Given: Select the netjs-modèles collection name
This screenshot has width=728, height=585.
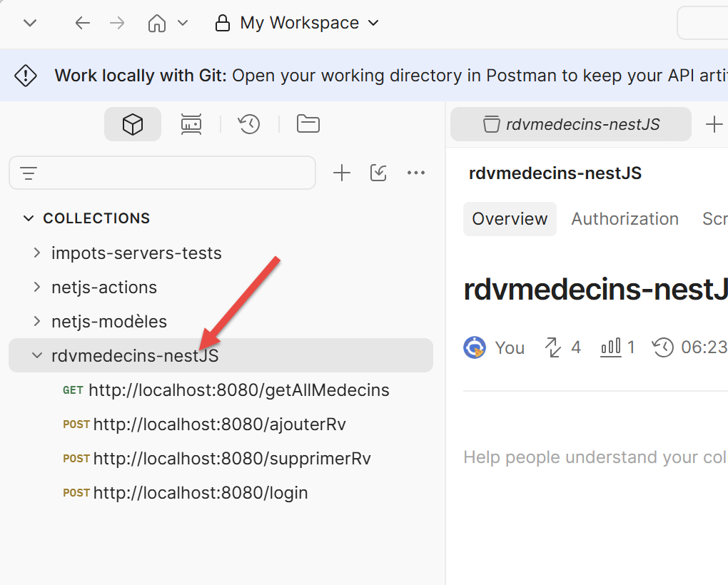Looking at the screenshot, I should pyautogui.click(x=109, y=322).
